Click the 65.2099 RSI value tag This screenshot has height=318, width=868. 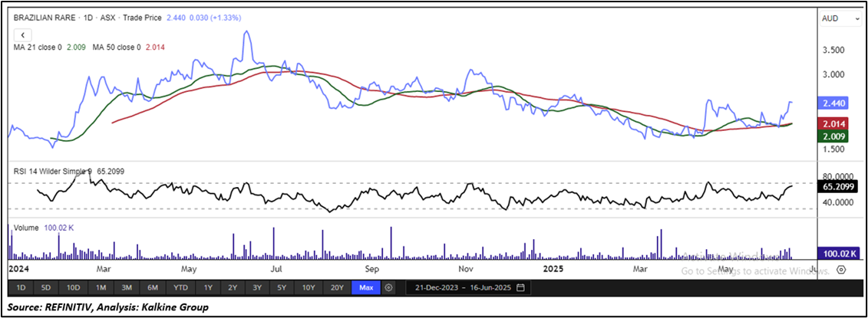837,186
